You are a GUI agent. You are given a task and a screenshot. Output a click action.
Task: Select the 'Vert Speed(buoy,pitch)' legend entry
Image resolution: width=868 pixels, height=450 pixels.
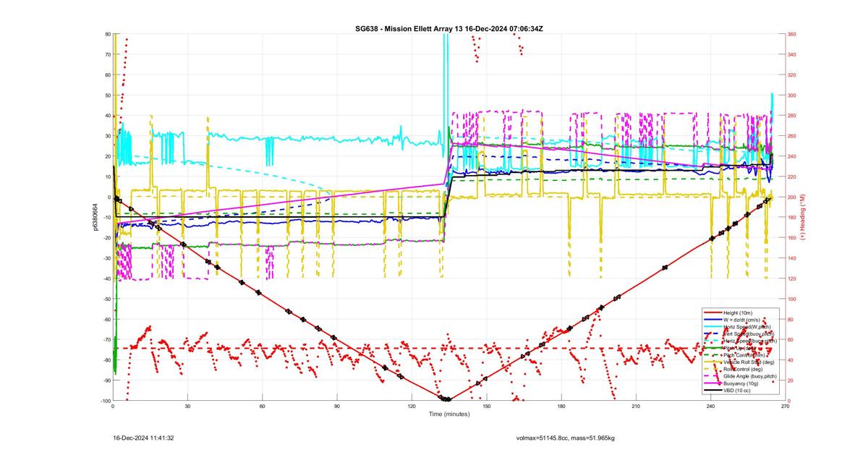(x=749, y=334)
